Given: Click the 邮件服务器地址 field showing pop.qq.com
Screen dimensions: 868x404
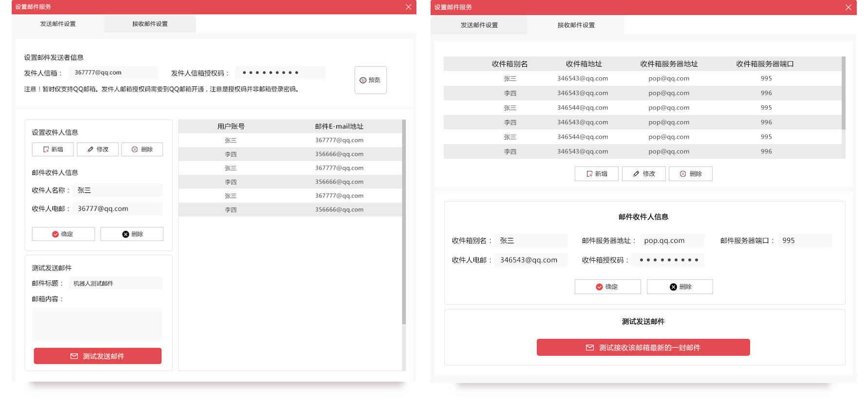Looking at the screenshot, I should point(672,240).
